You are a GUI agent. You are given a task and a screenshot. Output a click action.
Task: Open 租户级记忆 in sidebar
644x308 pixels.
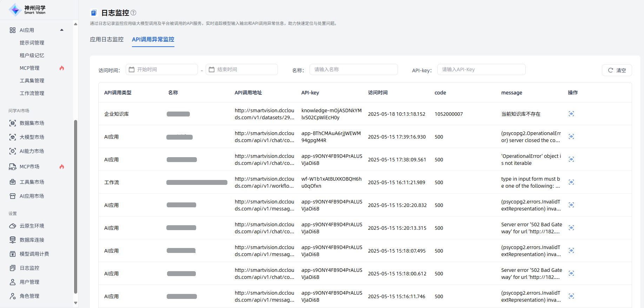[x=32, y=55]
